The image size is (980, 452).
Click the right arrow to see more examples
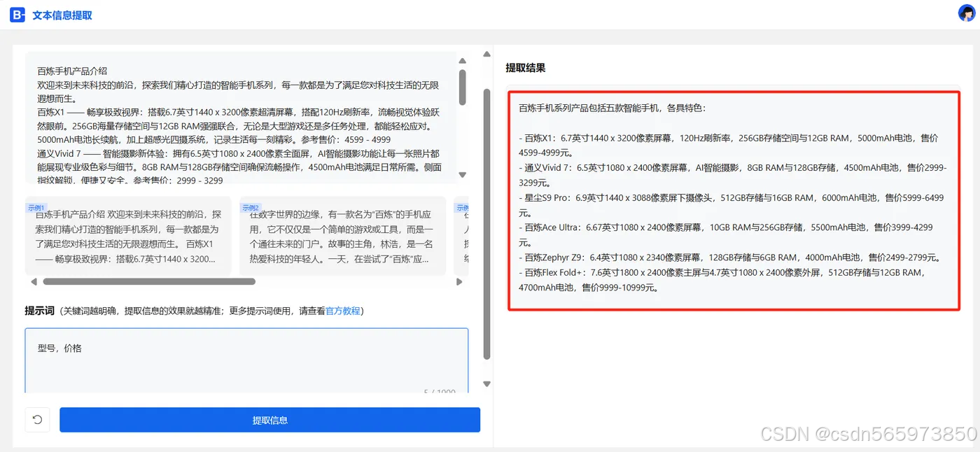[461, 281]
